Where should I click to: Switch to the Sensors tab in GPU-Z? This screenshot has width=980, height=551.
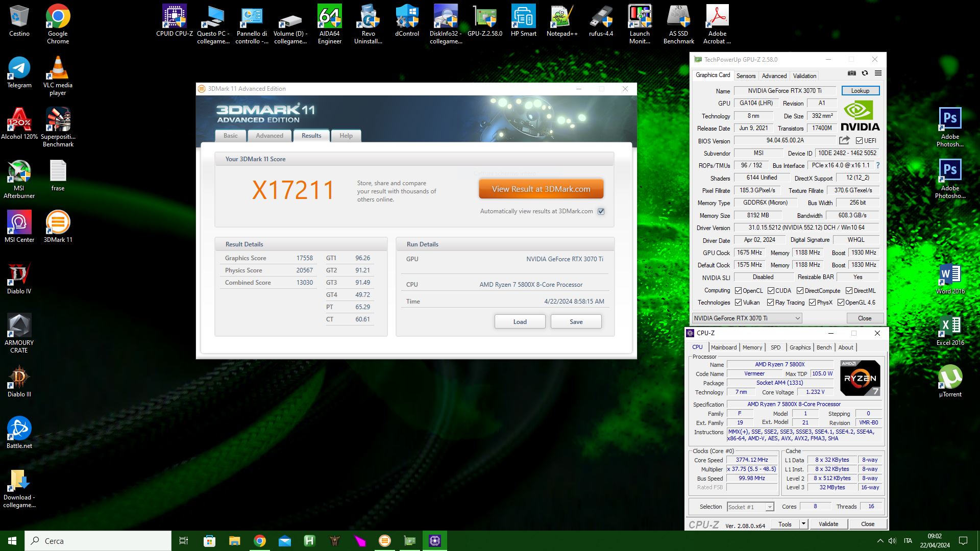click(x=746, y=76)
